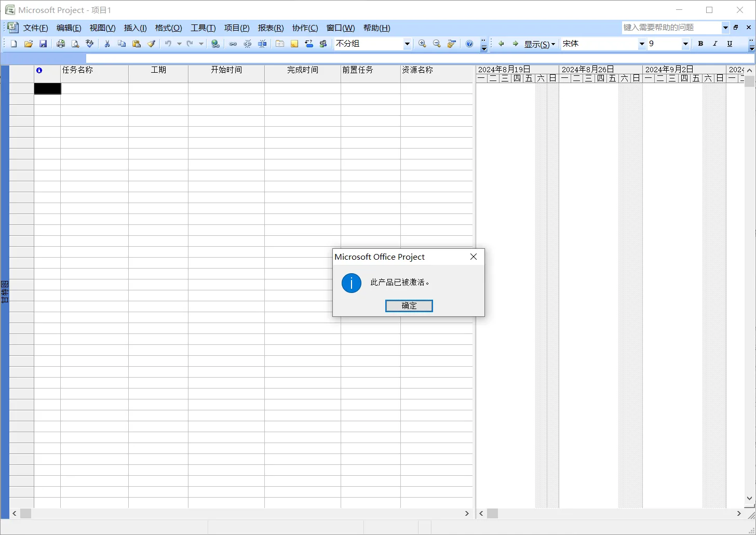This screenshot has width=756, height=535.
Task: Toggle underline formatting
Action: click(730, 44)
